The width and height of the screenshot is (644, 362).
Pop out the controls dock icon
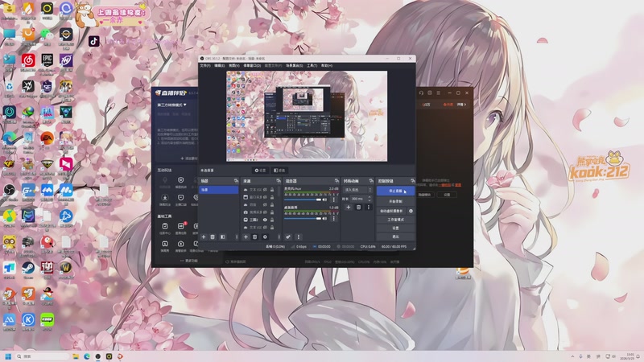(412, 181)
